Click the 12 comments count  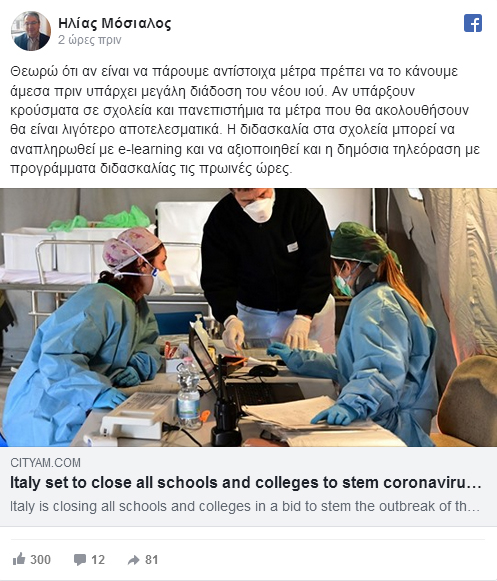point(98,560)
